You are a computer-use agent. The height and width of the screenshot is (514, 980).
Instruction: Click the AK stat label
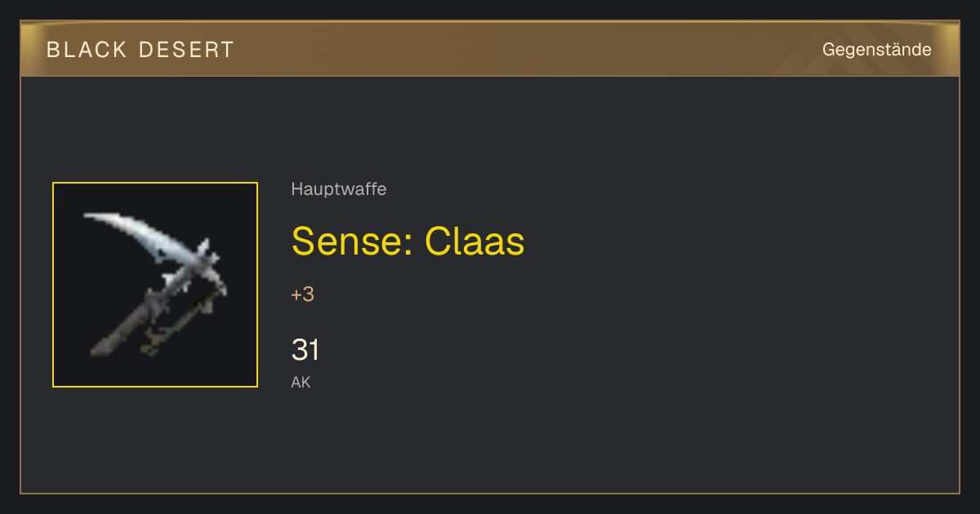(301, 382)
